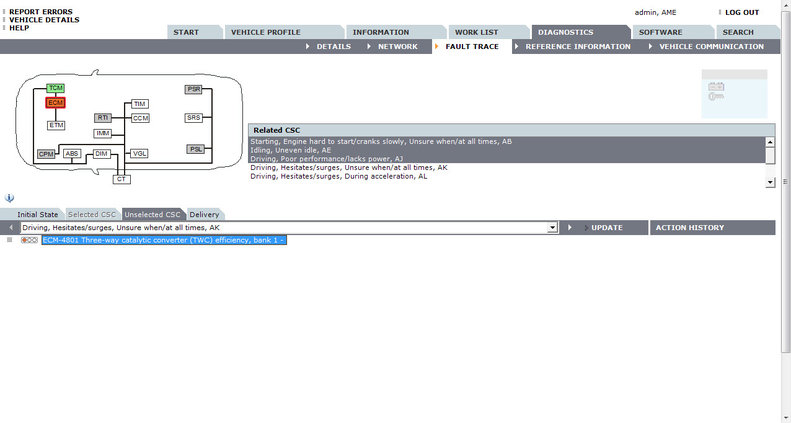Click the key icon in top-right panel
The image size is (791, 423).
coord(716,95)
